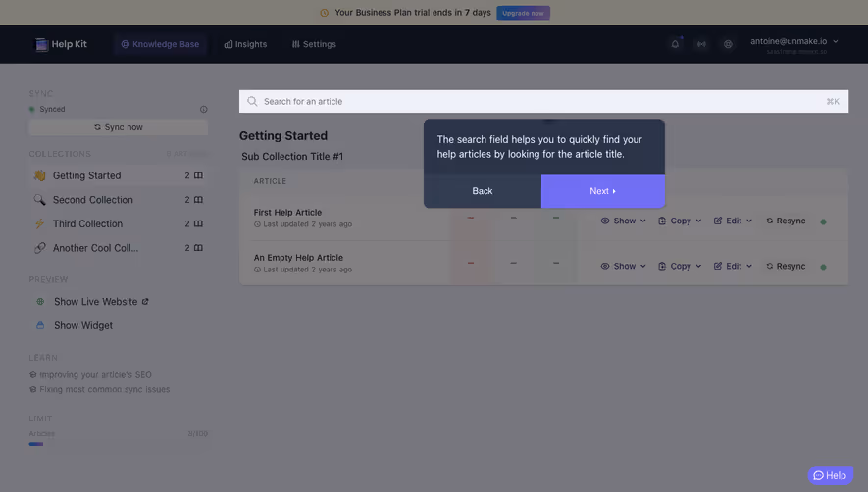Click the Help Kit logo
868x492 pixels.
[x=61, y=44]
